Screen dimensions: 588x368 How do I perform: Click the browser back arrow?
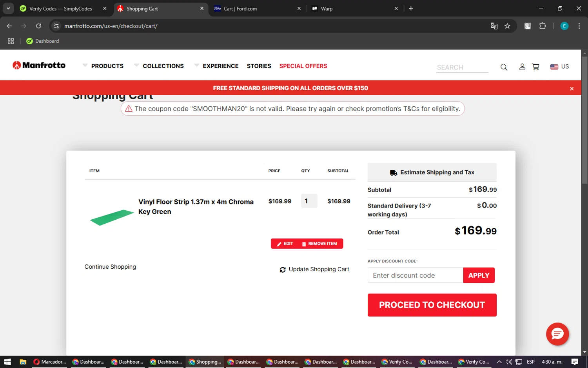click(9, 26)
